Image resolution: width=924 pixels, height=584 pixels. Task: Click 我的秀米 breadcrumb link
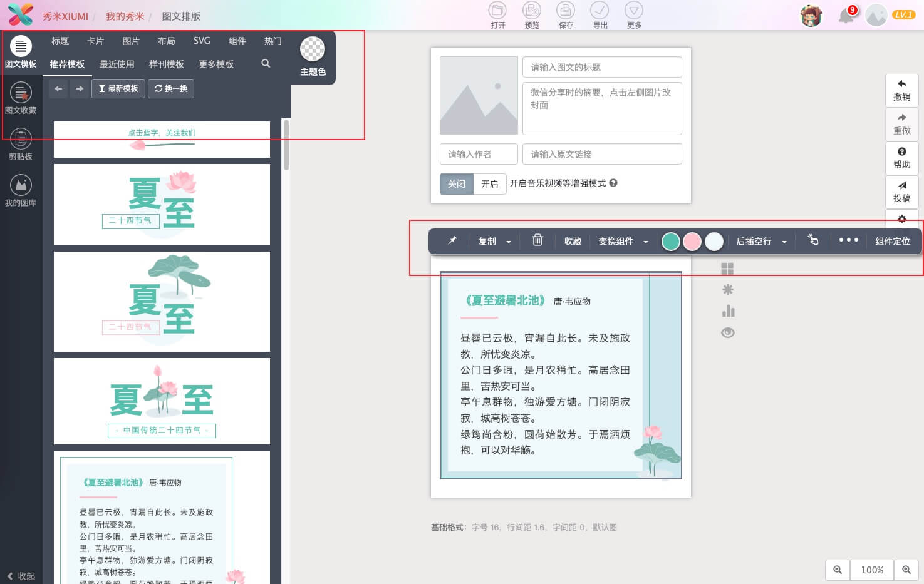point(125,16)
